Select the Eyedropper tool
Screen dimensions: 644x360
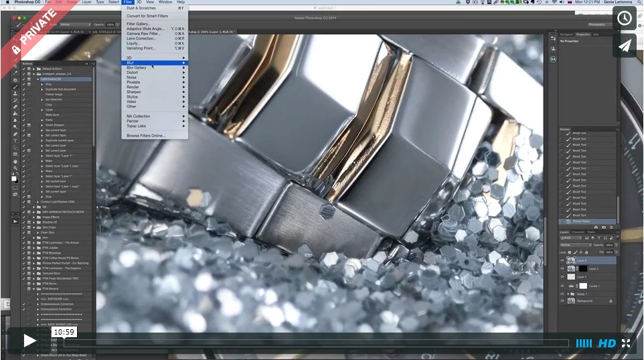15,73
